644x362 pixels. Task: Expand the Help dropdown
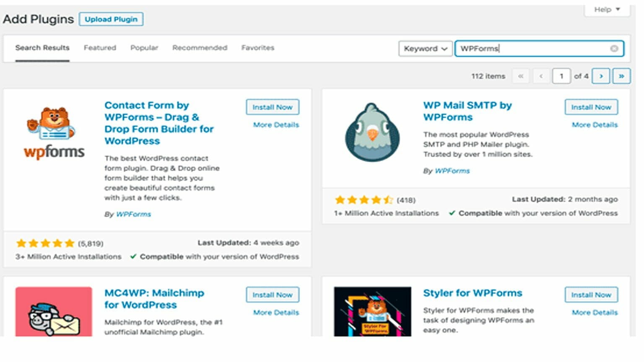click(607, 10)
